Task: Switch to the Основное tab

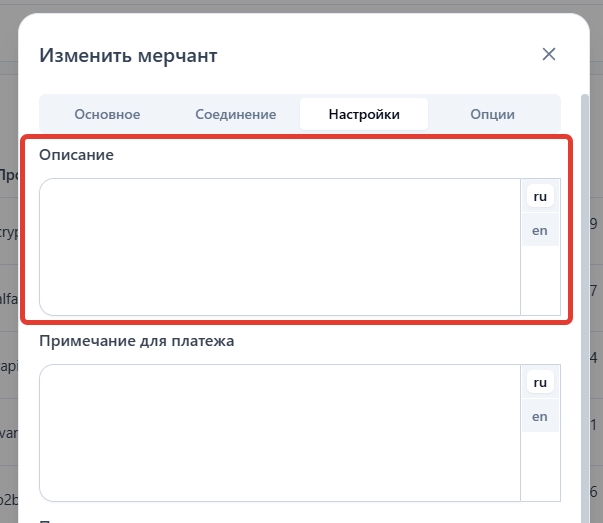Action: (107, 114)
